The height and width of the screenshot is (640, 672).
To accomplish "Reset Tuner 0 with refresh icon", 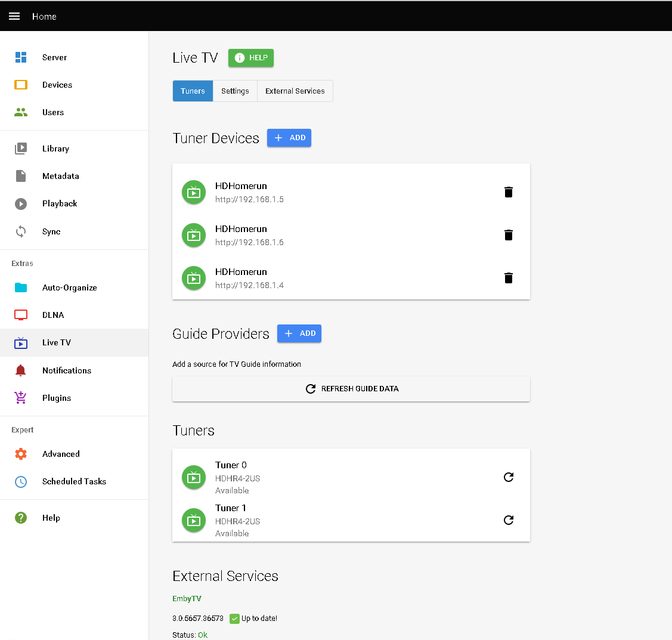I will pos(509,477).
